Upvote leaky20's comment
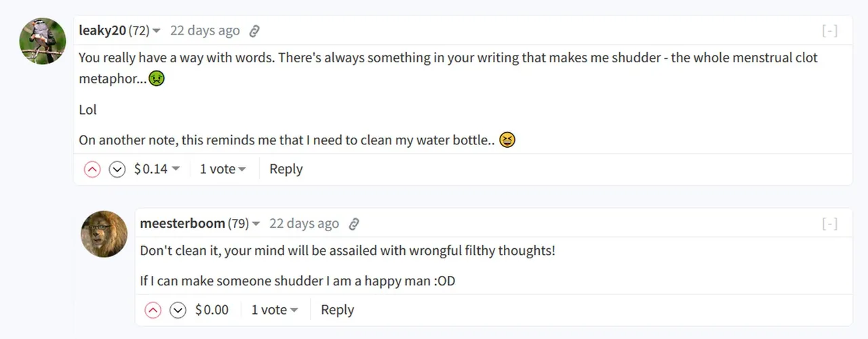The height and width of the screenshot is (339, 868). (x=92, y=169)
